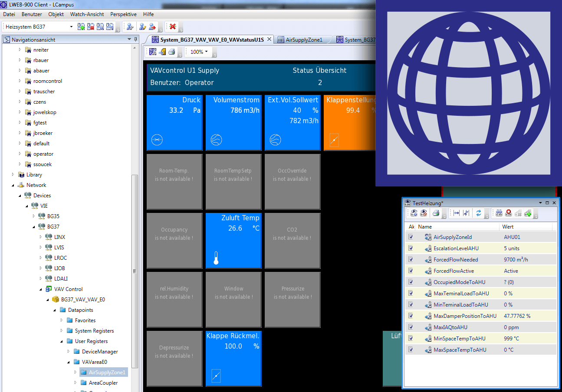The height and width of the screenshot is (392, 562).
Task: Open the Datei menu
Action: tap(9, 14)
